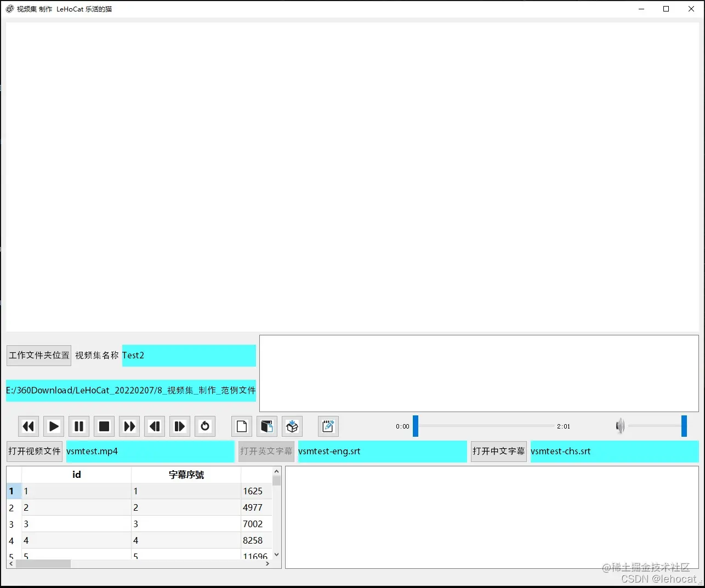The width and height of the screenshot is (705, 588).
Task: Mute audio via speaker icon
Action: point(620,426)
